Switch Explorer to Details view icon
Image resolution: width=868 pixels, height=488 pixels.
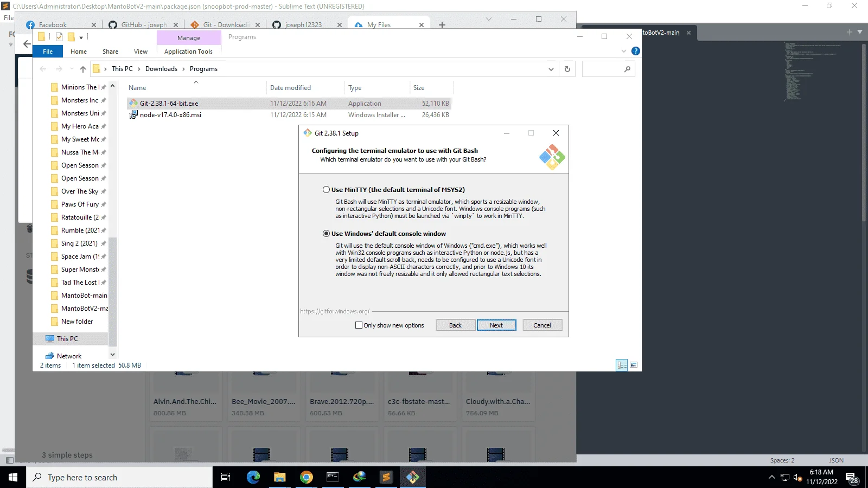coord(622,365)
